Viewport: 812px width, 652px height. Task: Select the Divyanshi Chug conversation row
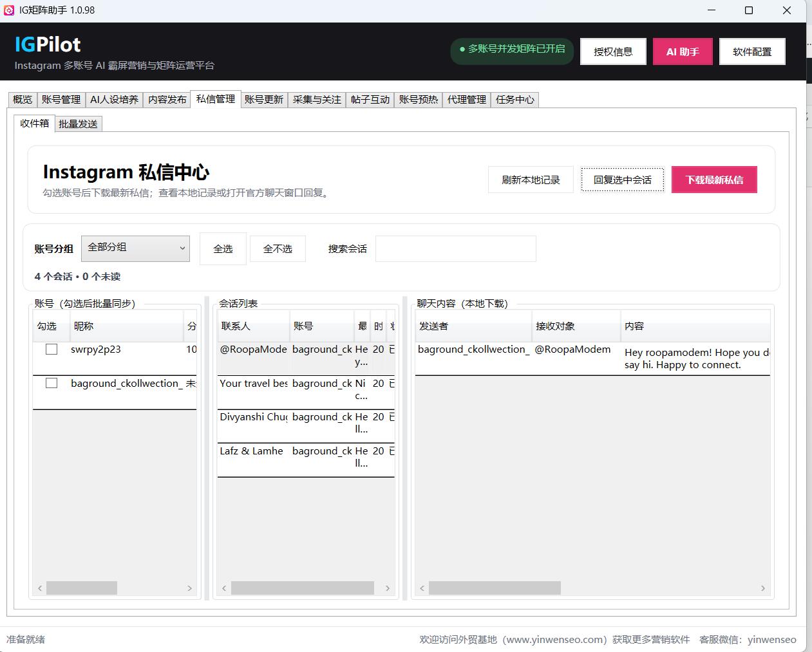pos(306,426)
